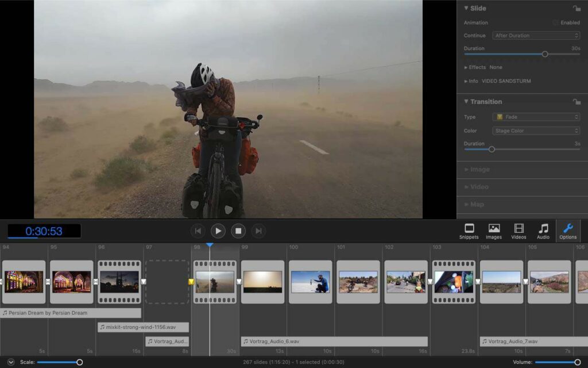This screenshot has width=588, height=368.
Task: Select slide 100 salt flat thumbnail
Action: point(311,282)
